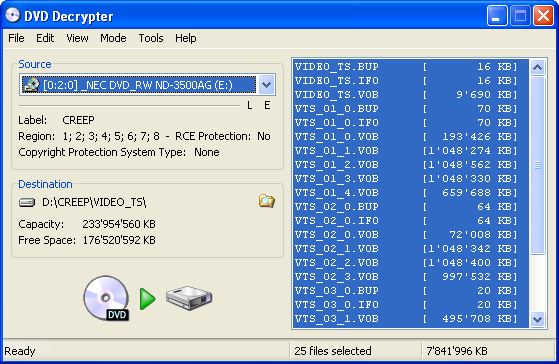Screen dimensions: 559x364
Task: Click the destination path D:\CREEP\VIDEO_TS\
Action: click(x=94, y=202)
